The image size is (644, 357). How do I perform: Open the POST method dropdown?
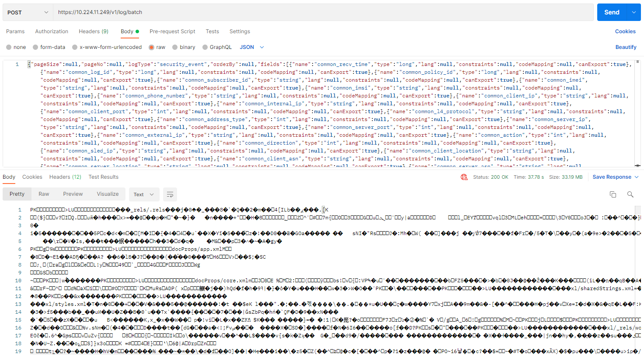(x=28, y=13)
